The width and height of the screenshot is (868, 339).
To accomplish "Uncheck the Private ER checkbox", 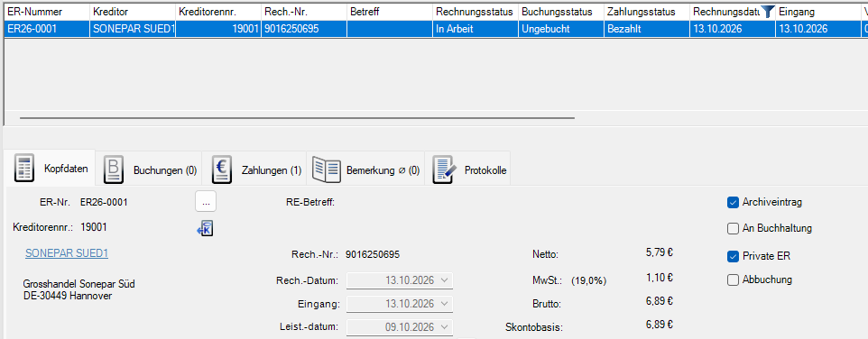I will click(733, 256).
